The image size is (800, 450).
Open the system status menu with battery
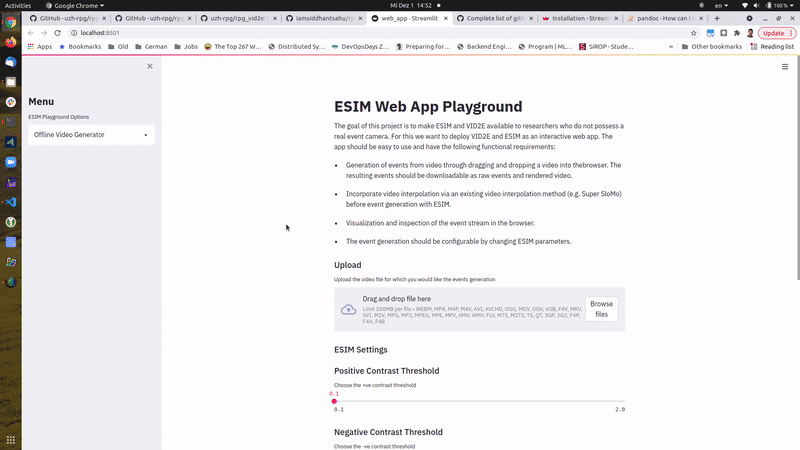[767, 6]
